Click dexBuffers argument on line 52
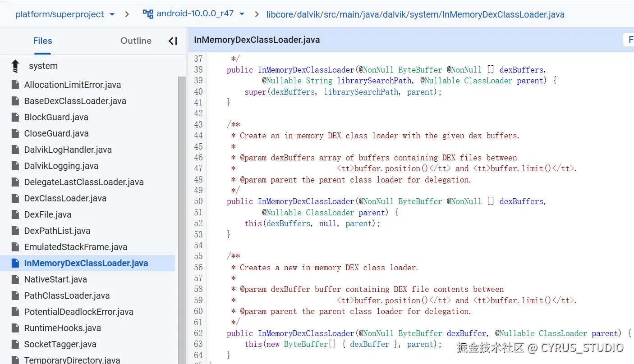Screen dimensions: 634x364 click(289, 223)
